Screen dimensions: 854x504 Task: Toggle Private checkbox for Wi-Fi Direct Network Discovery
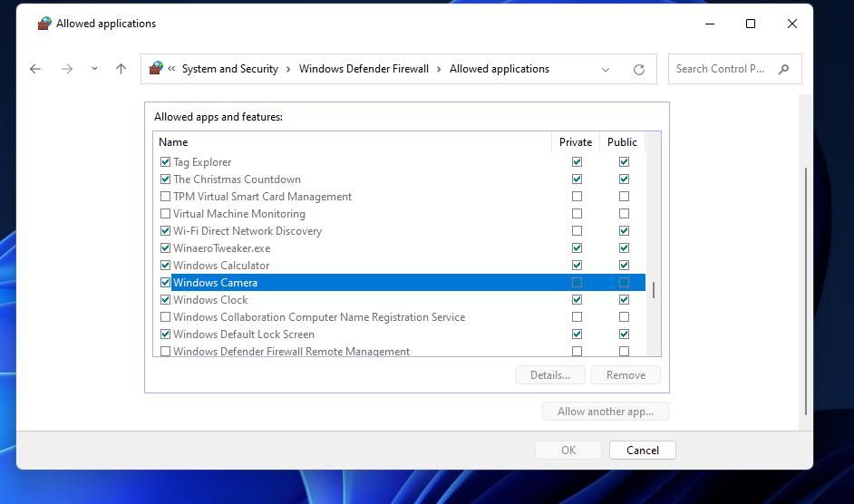click(x=577, y=231)
